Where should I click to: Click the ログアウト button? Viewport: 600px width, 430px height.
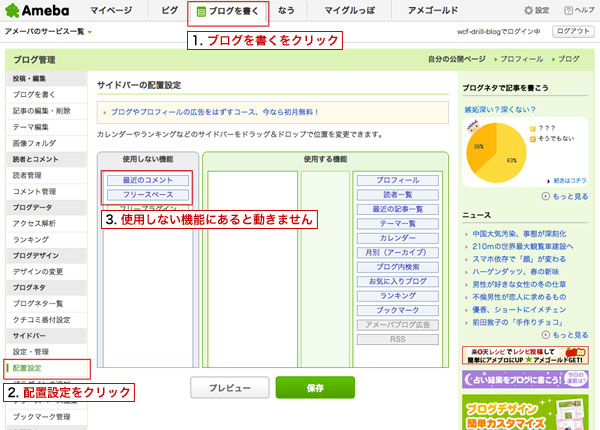pos(573,31)
